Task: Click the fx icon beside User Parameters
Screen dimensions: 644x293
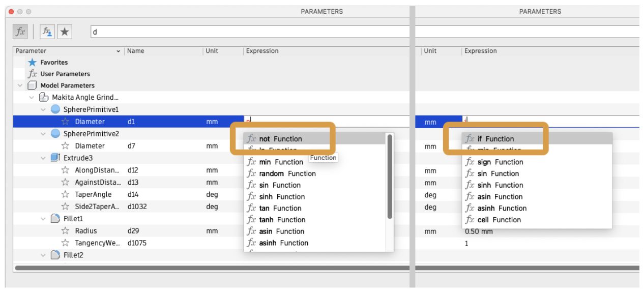Action: pos(33,74)
